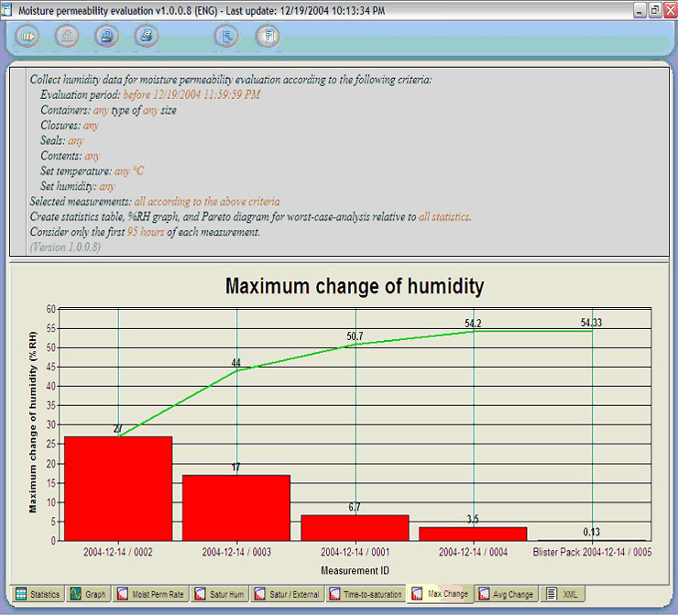Click the red bar for 2004-12-14 / 0001
The height and width of the screenshot is (616, 678).
(355, 528)
